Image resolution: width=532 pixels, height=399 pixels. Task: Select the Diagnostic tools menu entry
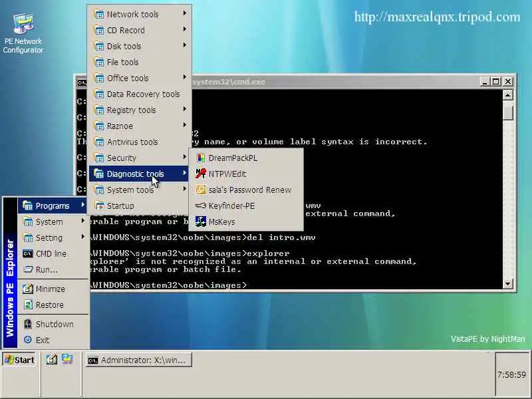pyautogui.click(x=139, y=174)
